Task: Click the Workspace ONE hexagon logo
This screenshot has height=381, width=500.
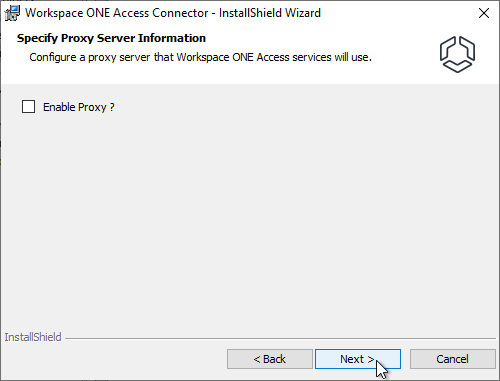Action: (457, 54)
